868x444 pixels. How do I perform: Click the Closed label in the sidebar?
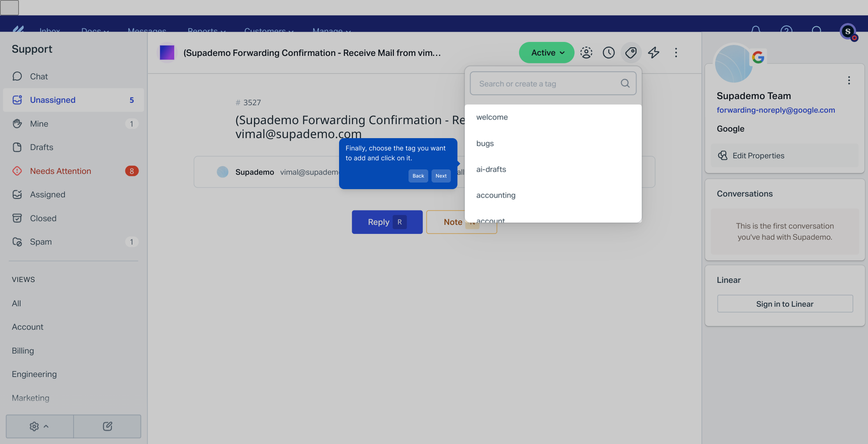43,218
